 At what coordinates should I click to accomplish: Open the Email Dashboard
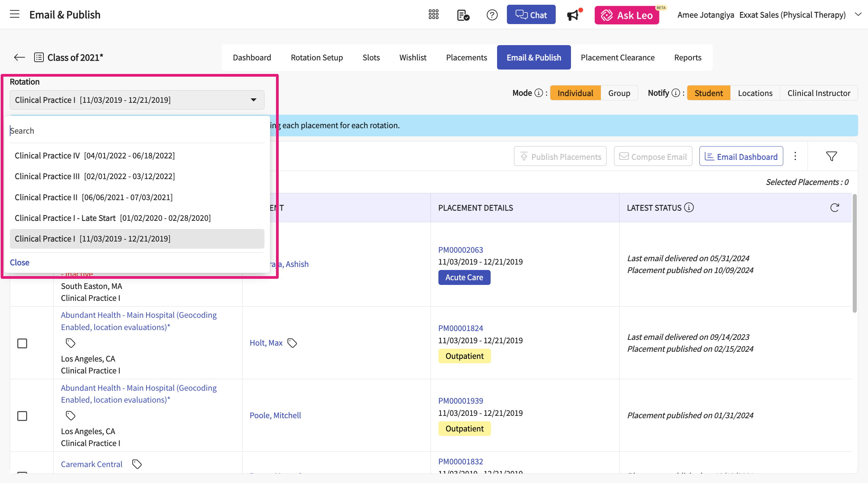pyautogui.click(x=741, y=156)
